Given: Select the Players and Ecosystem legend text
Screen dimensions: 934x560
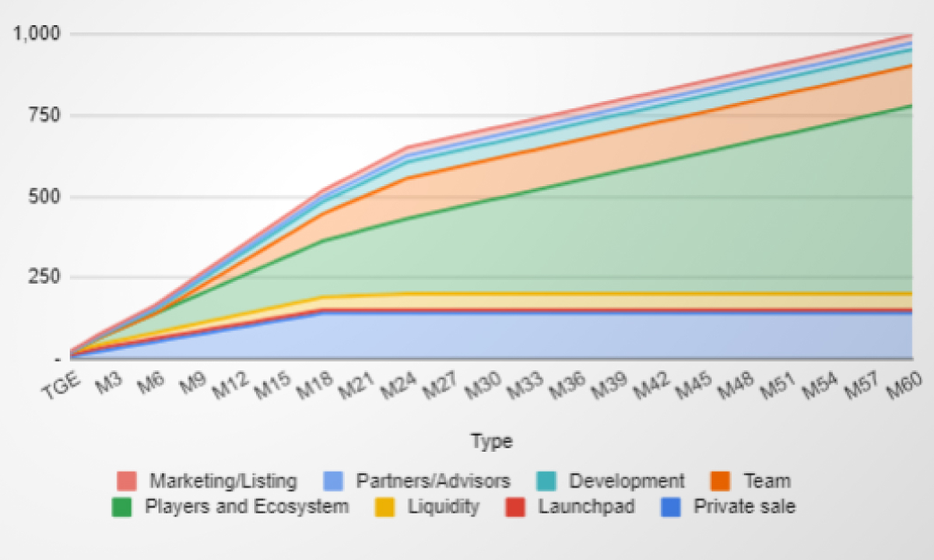Looking at the screenshot, I should (246, 507).
